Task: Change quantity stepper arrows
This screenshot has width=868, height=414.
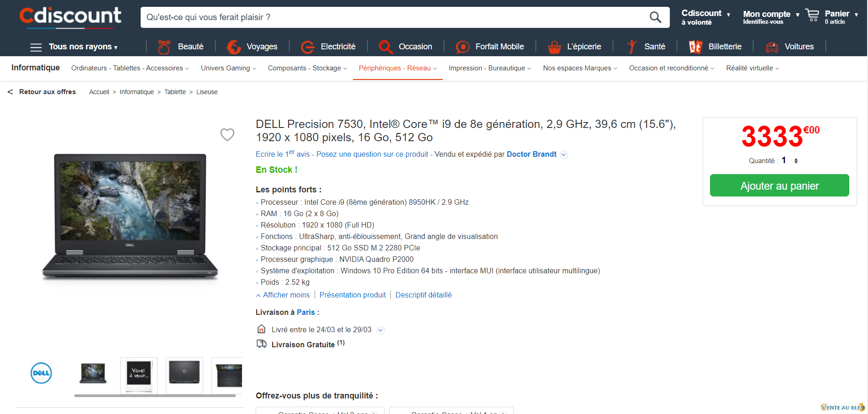Action: click(x=796, y=161)
